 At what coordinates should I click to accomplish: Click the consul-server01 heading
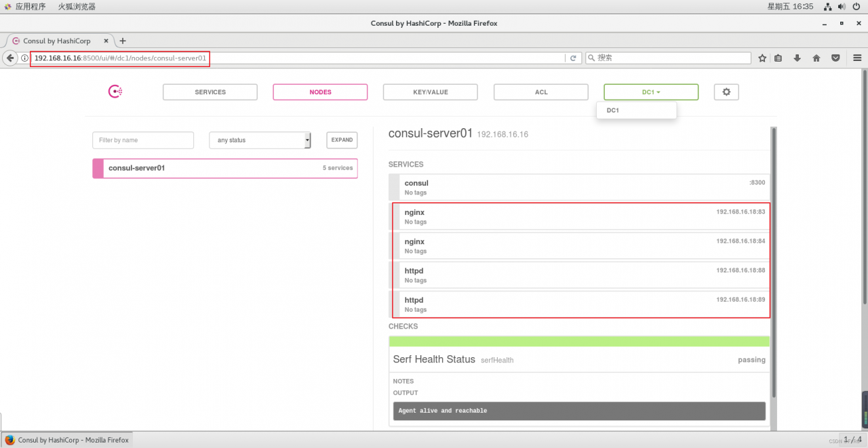tap(430, 134)
